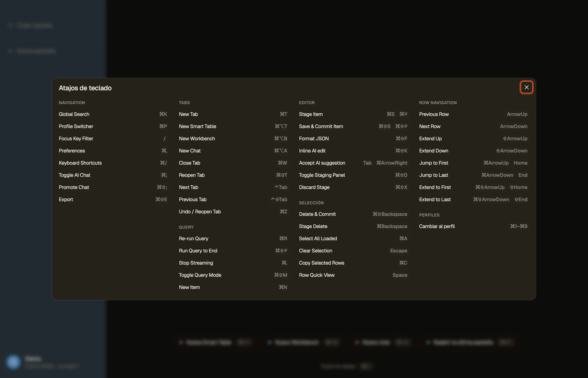This screenshot has width=588, height=378.
Task: Click the 'ArrowDown' key text beside Next Row
Action: coord(513,126)
